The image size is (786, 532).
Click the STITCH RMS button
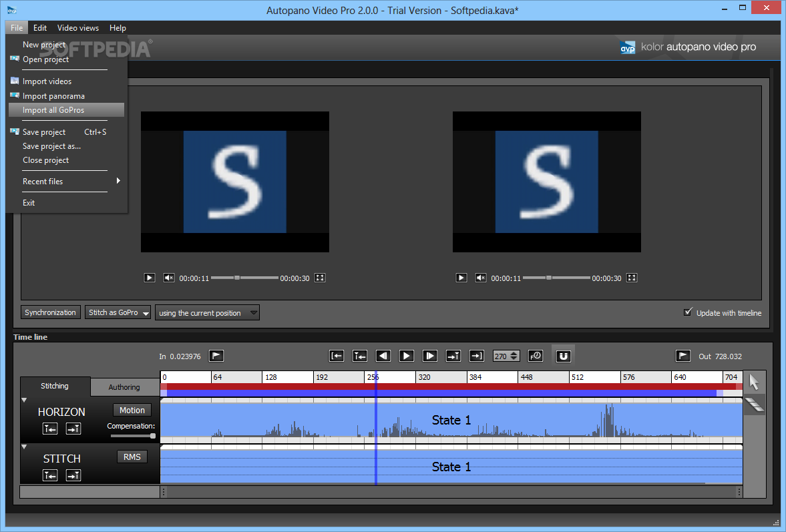pos(132,457)
